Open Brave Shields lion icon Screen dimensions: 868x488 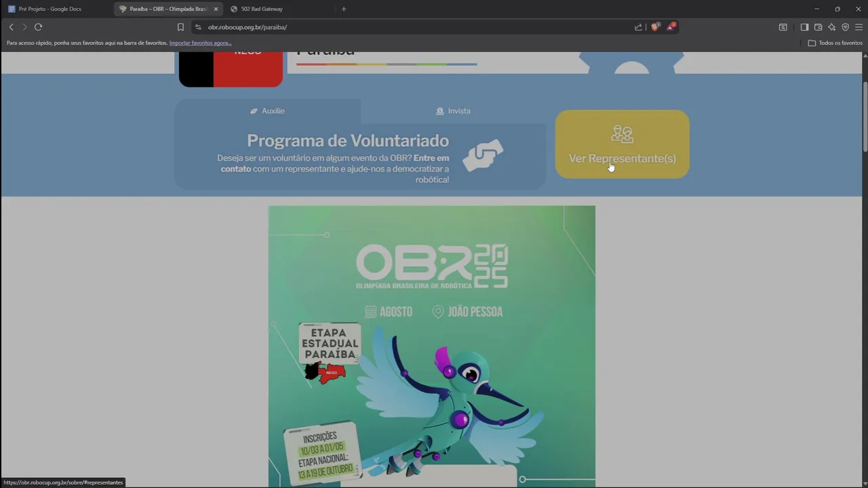click(655, 27)
